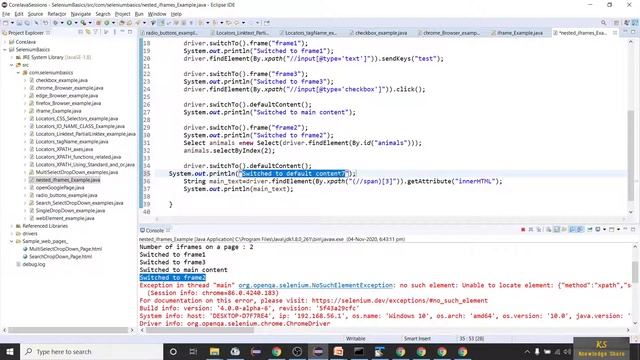Image resolution: width=640 pixels, height=360 pixels.
Task: Click the console horizontal scrollbar
Action: (200, 330)
